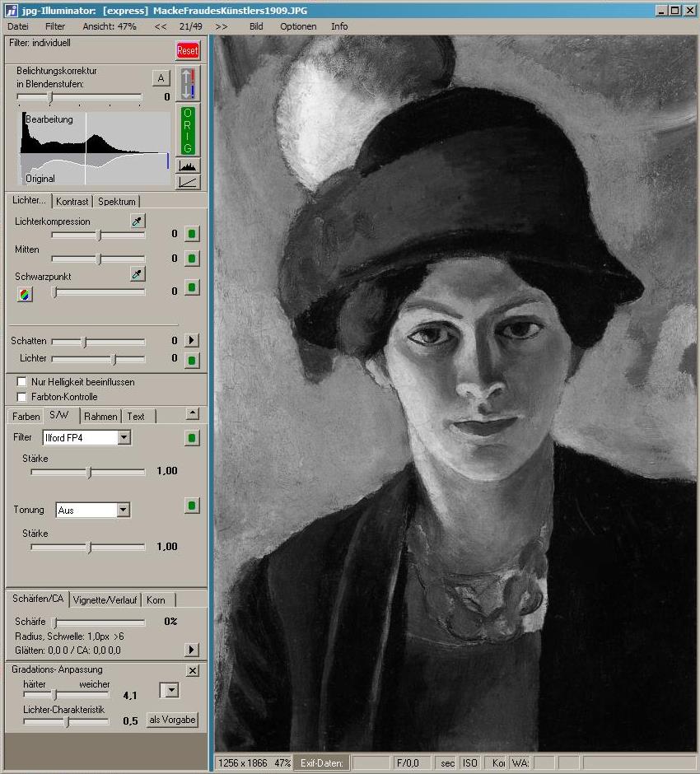Click the histogram display icon

coord(188,166)
